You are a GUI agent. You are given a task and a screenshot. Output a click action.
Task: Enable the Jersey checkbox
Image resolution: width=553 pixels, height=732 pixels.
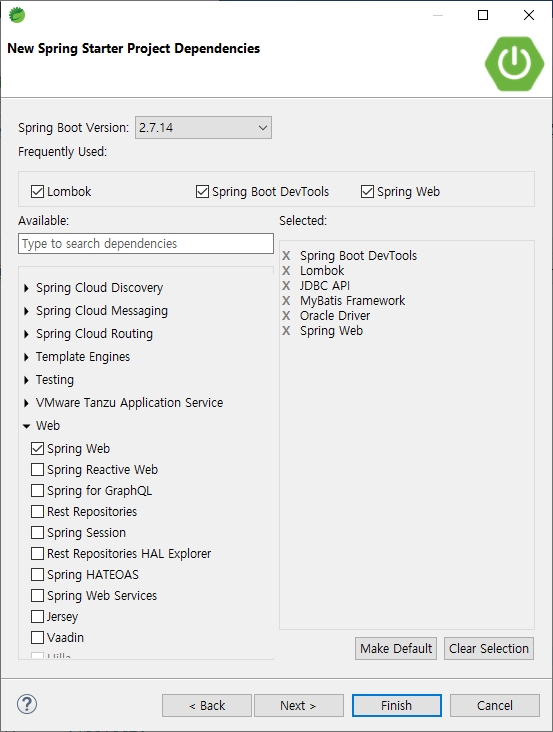click(37, 617)
